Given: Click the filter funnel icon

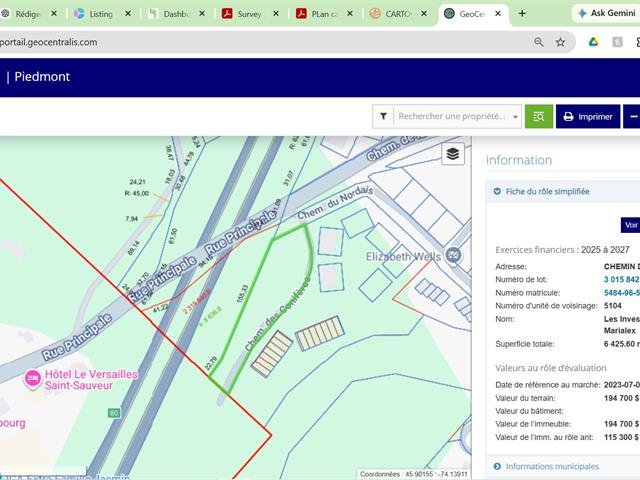Looking at the screenshot, I should click(383, 117).
